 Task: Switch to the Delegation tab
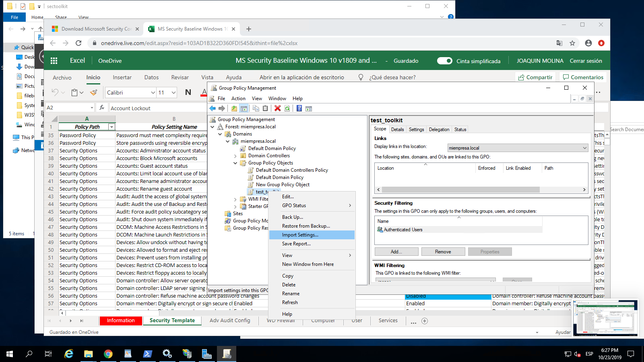pyautogui.click(x=439, y=130)
